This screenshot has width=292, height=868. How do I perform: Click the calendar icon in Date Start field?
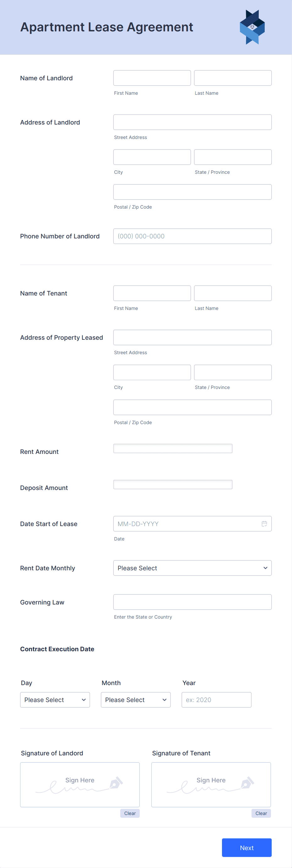click(x=264, y=524)
